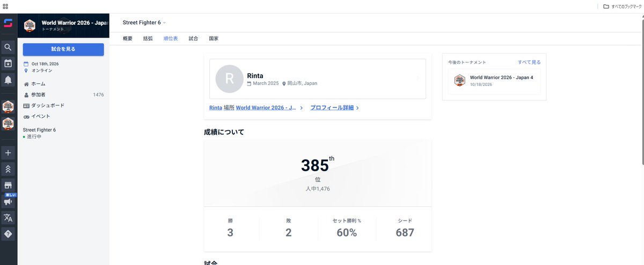Click the 687 seed value

click(x=405, y=233)
